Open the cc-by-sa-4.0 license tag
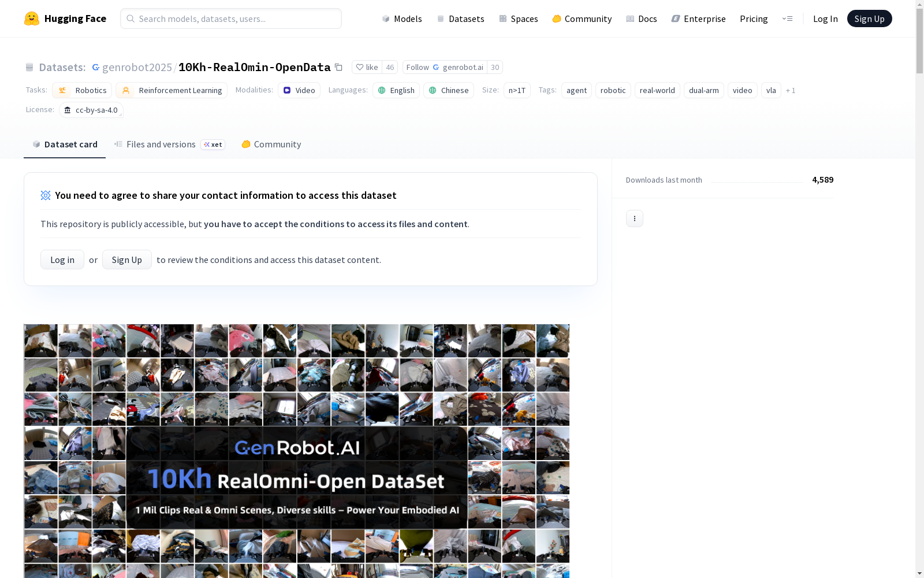The image size is (924, 578). (91, 110)
